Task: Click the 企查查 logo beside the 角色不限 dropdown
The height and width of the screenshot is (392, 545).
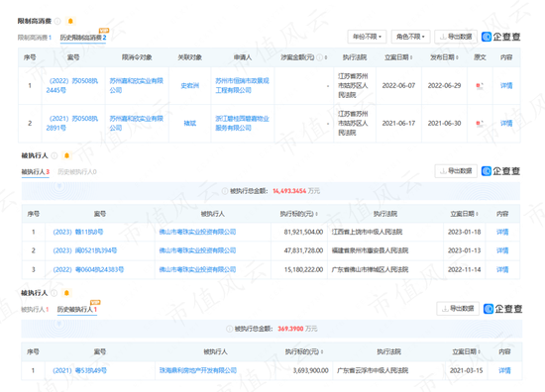Action: click(x=500, y=37)
